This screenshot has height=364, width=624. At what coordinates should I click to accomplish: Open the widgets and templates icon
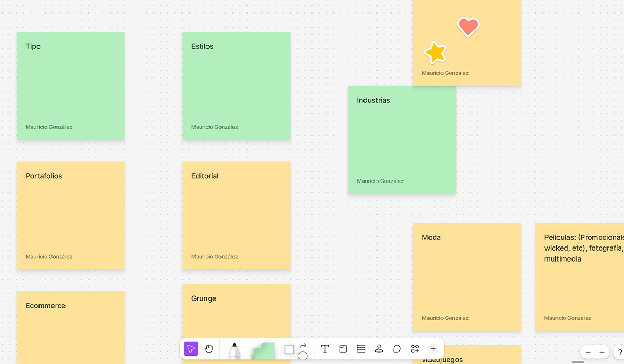tap(415, 349)
